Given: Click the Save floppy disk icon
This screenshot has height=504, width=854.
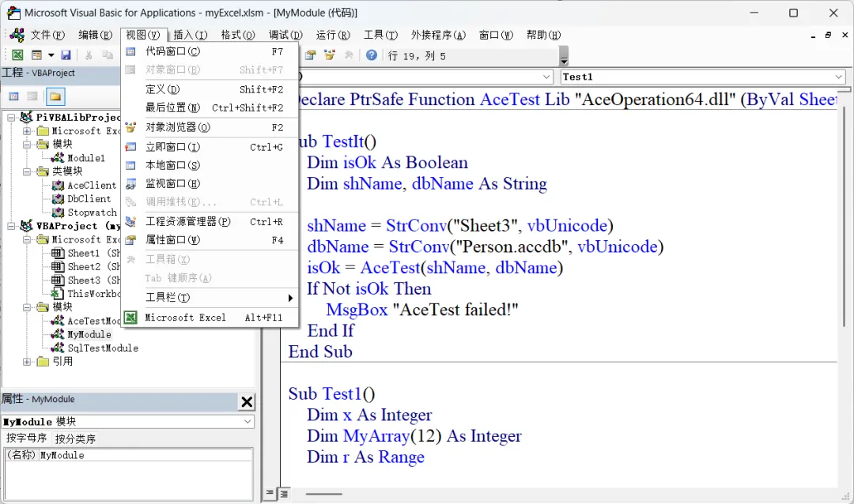Looking at the screenshot, I should (x=66, y=55).
